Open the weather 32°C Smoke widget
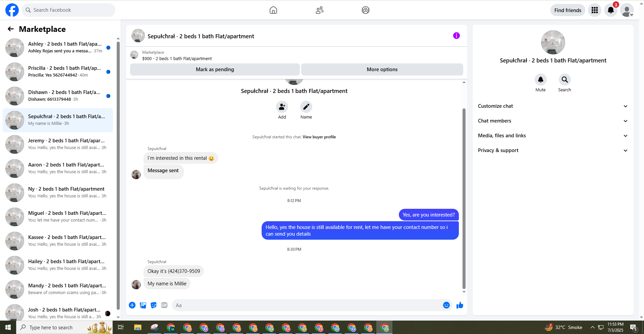 tap(563, 327)
